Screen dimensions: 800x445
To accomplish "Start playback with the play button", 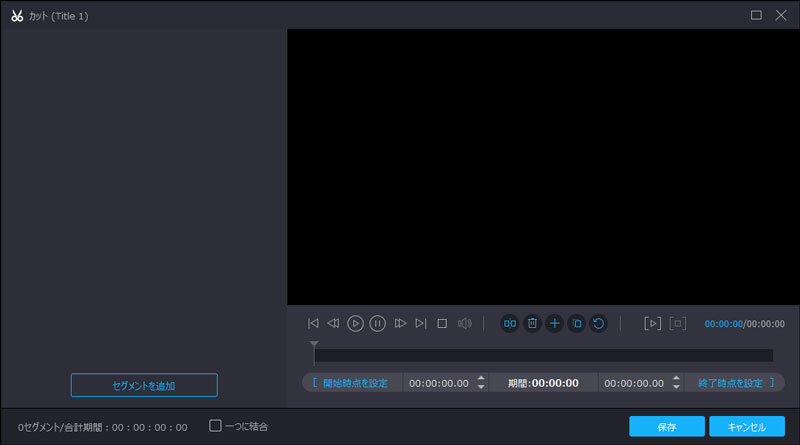I will point(355,324).
